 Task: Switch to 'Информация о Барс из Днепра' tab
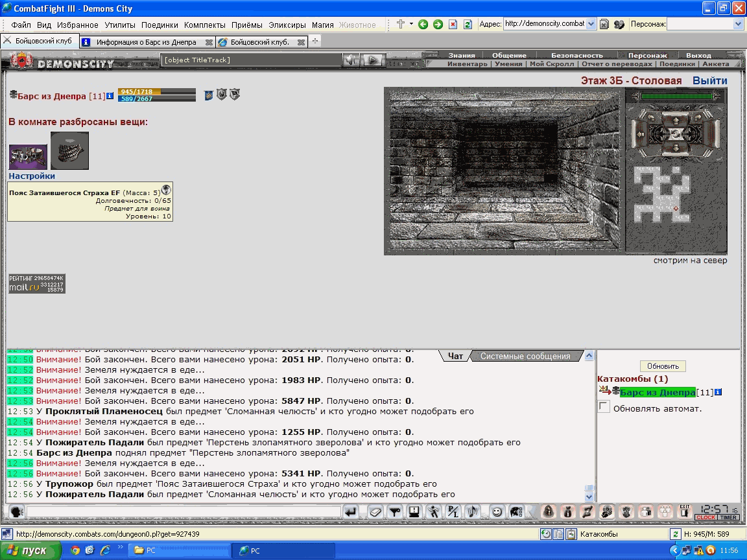pos(147,42)
